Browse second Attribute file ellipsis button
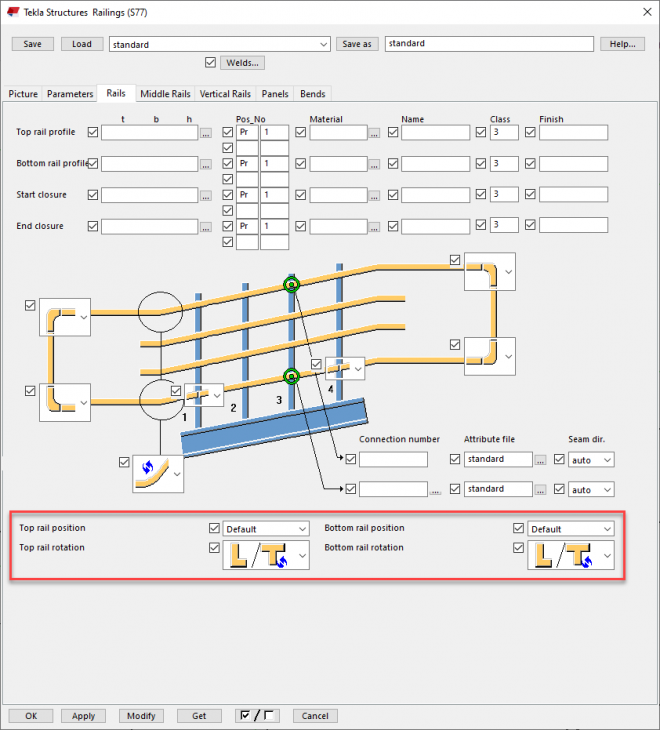Viewport: 660px width, 730px height. (x=540, y=490)
